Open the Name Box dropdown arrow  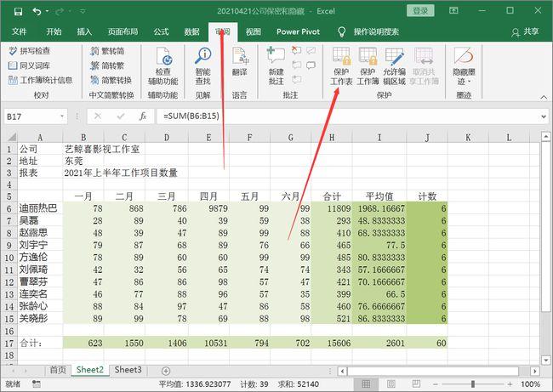pyautogui.click(x=62, y=116)
